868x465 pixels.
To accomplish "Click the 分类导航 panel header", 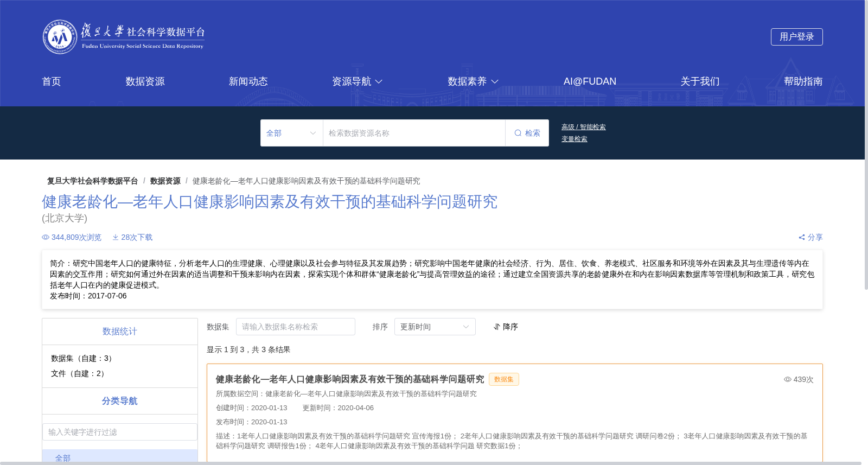I will point(120,401).
